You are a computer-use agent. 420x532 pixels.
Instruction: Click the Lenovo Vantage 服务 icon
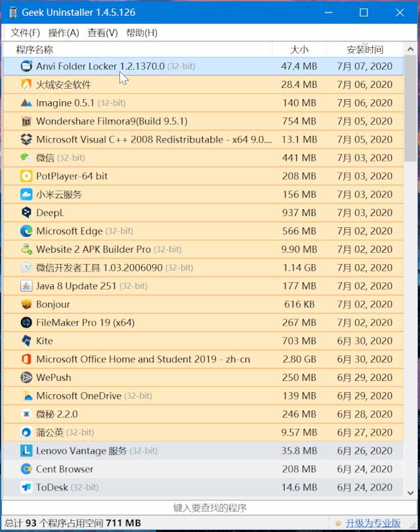[x=26, y=451]
